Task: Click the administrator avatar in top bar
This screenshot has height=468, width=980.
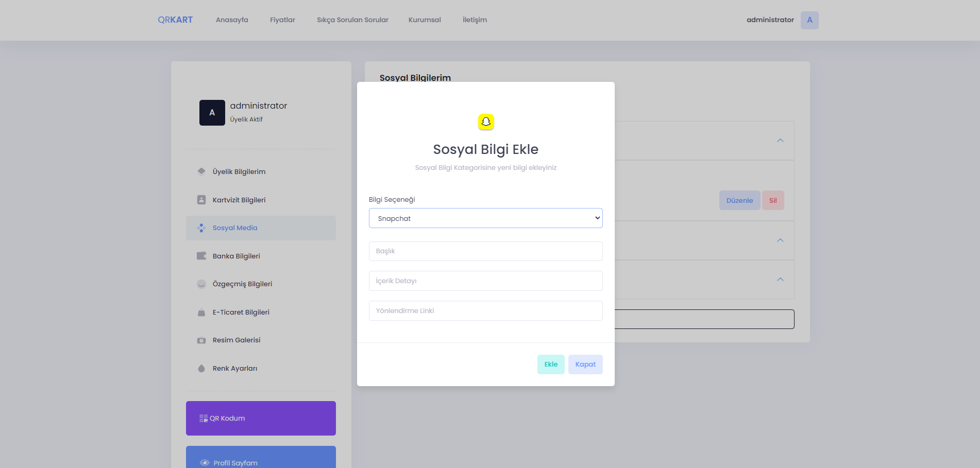Action: pos(809,20)
